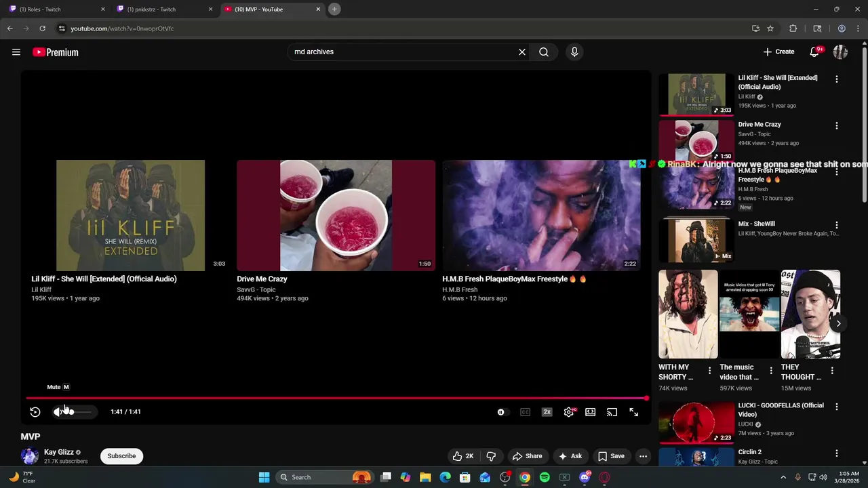Open Kay Glizz channel avatar

click(29, 456)
